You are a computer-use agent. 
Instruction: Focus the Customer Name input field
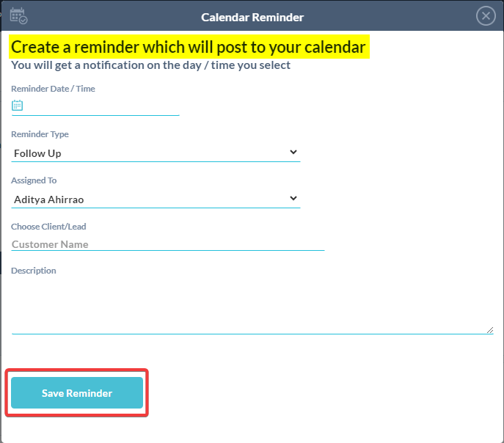coord(167,244)
